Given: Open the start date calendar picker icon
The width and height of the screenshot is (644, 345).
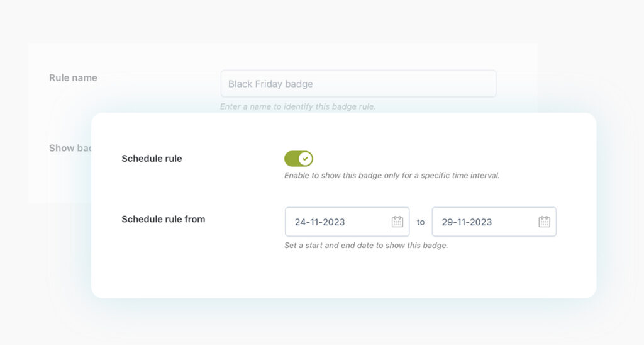Looking at the screenshot, I should point(397,222).
